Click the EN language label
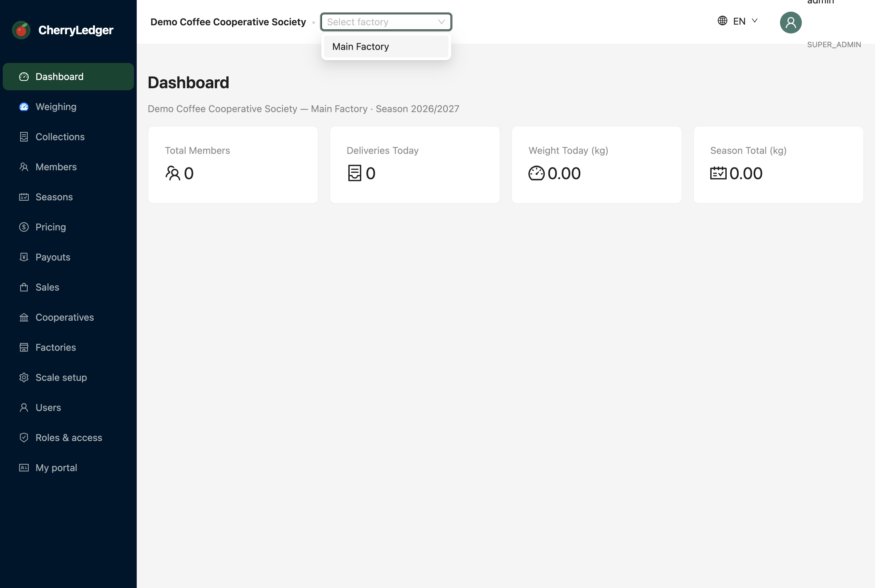 click(739, 21)
